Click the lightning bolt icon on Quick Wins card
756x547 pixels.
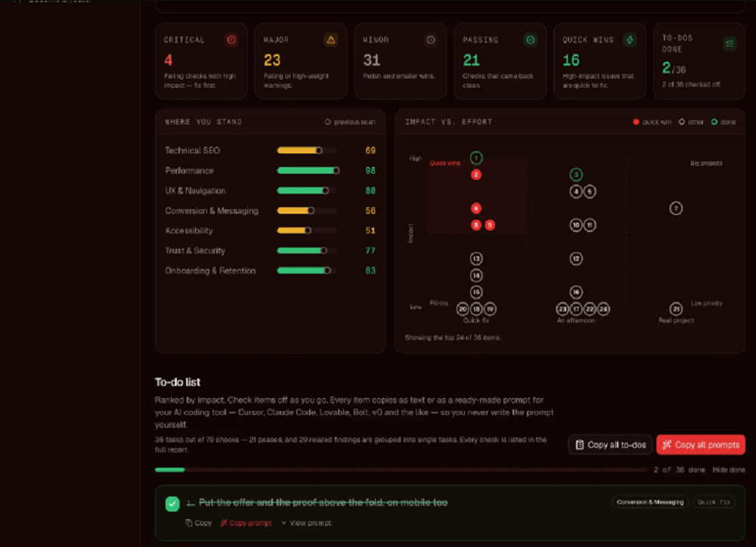pyautogui.click(x=630, y=40)
